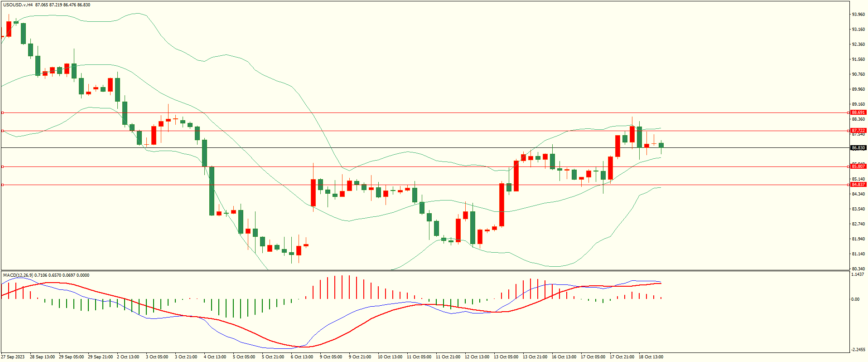The image size is (868, 362).
Task: Click the 0.00 MACD scale value
Action: tap(855, 299)
